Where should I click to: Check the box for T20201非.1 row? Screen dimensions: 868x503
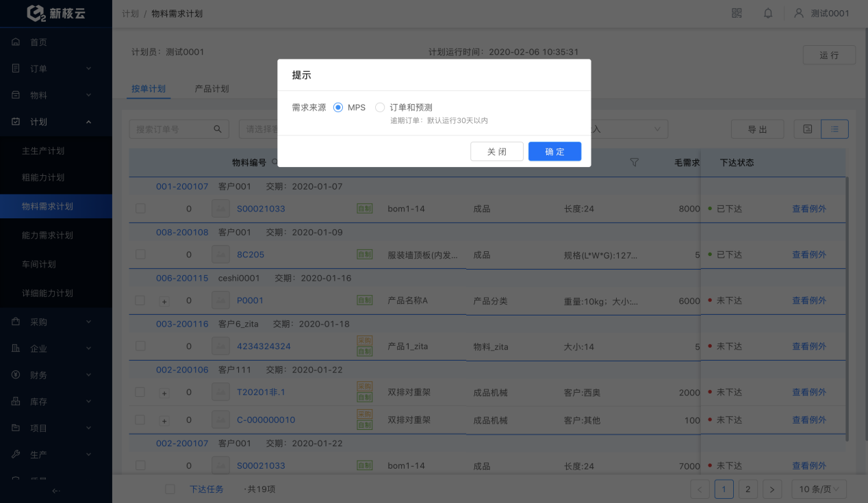click(x=140, y=392)
